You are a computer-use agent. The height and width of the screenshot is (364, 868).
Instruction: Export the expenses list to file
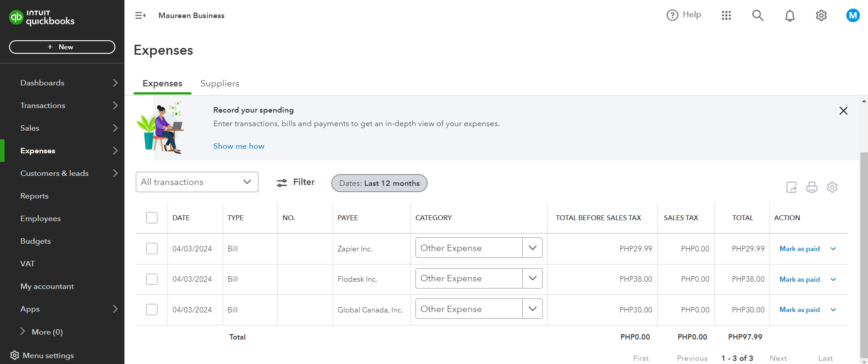pos(792,187)
